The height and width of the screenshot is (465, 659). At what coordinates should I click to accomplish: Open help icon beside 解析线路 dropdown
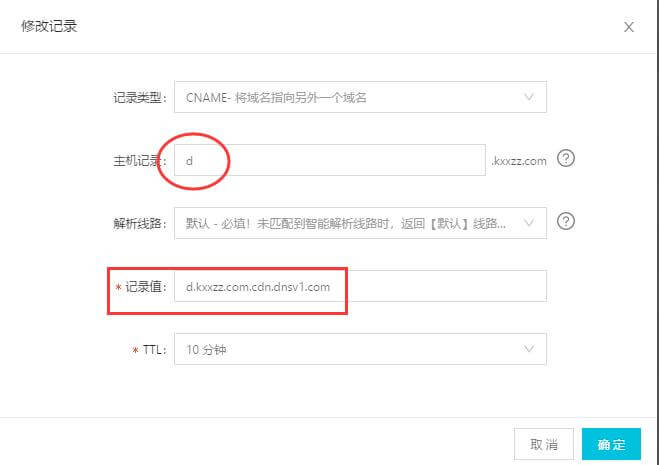[x=566, y=221]
